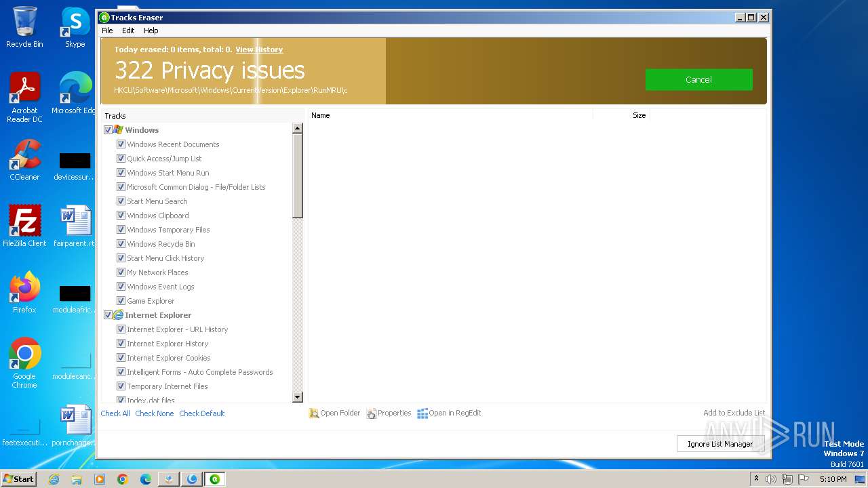Open the Ignore List Manager
This screenshot has width=868, height=488.
tap(720, 444)
